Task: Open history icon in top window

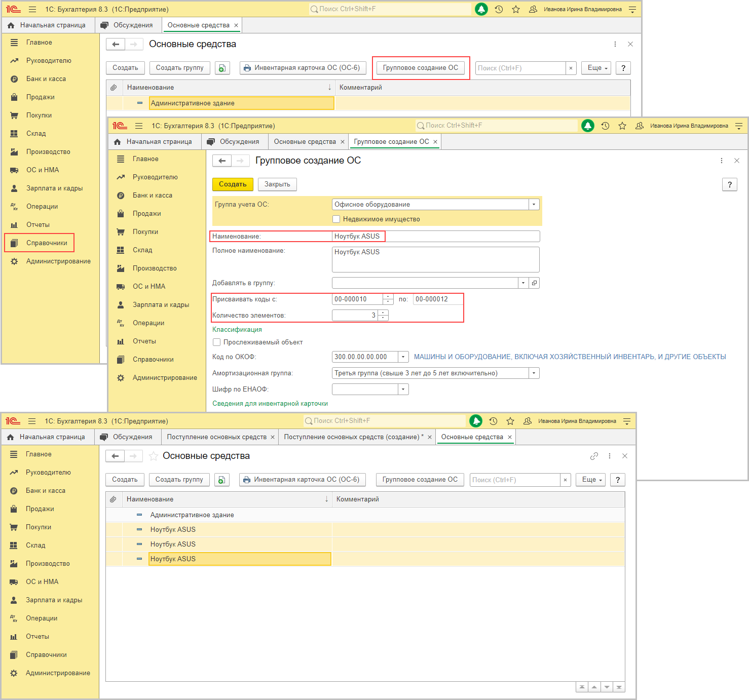Action: (x=499, y=9)
